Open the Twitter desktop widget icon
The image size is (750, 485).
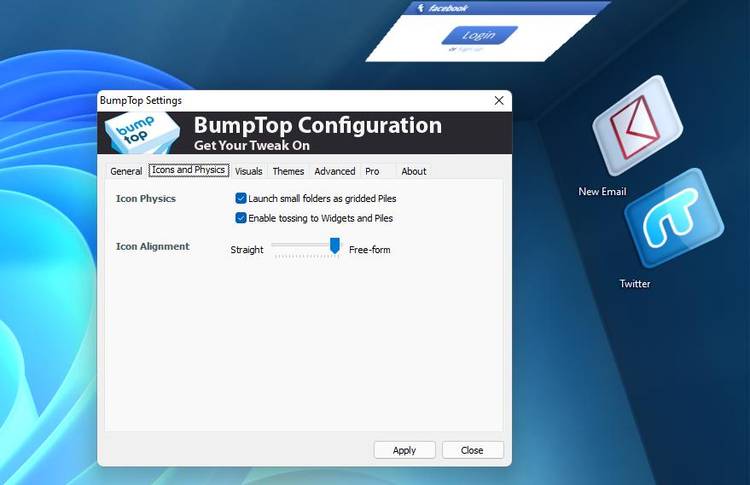(674, 218)
